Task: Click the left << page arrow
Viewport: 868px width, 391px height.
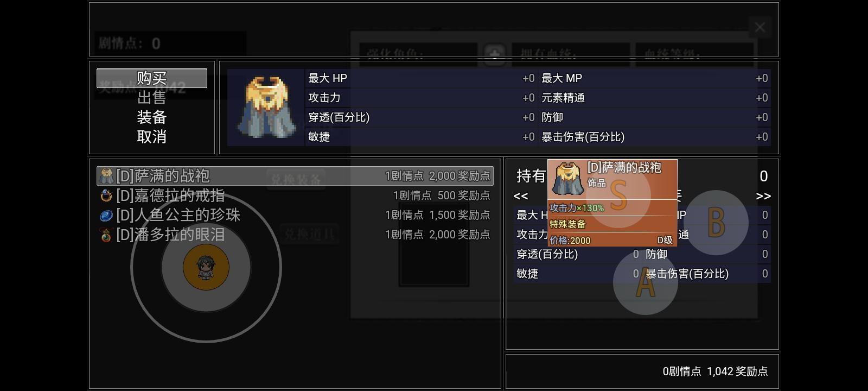Action: 521,196
